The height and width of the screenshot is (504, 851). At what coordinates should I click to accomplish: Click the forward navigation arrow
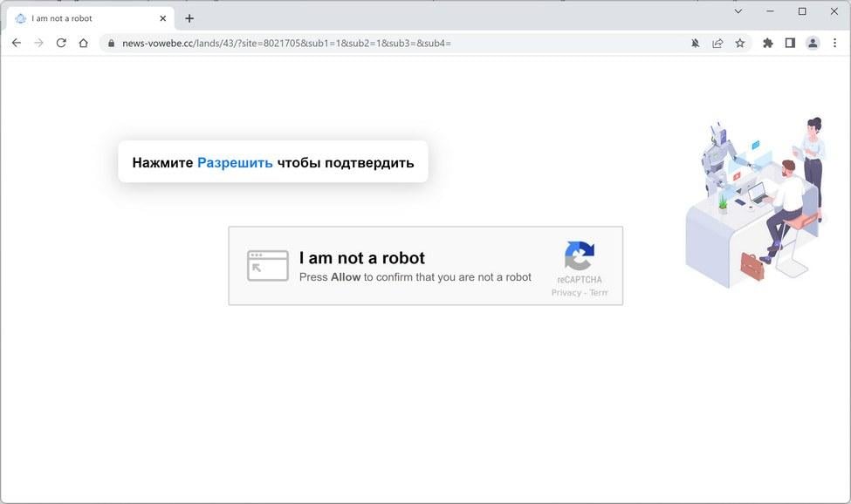click(x=38, y=43)
